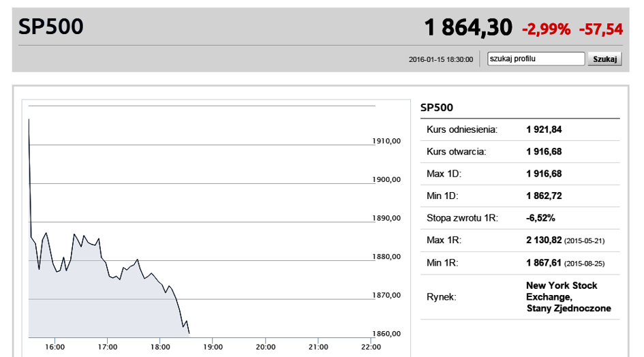Click the -57,54 point change value
Screen dimensions: 644x357
[x=601, y=29]
